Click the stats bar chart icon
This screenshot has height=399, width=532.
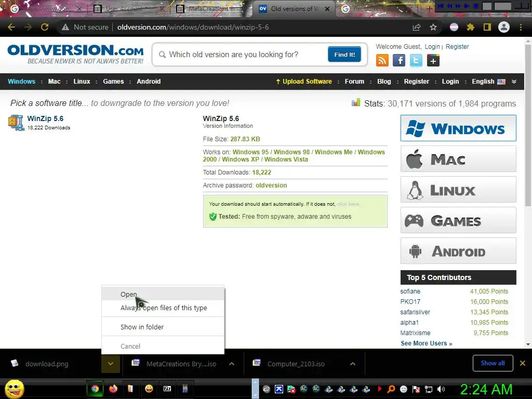(x=355, y=102)
